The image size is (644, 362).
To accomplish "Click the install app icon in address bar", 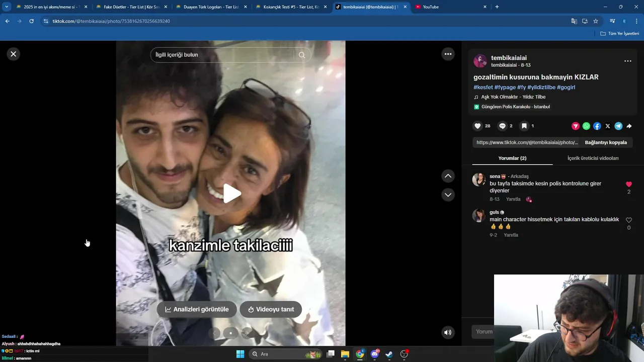I will click(585, 21).
